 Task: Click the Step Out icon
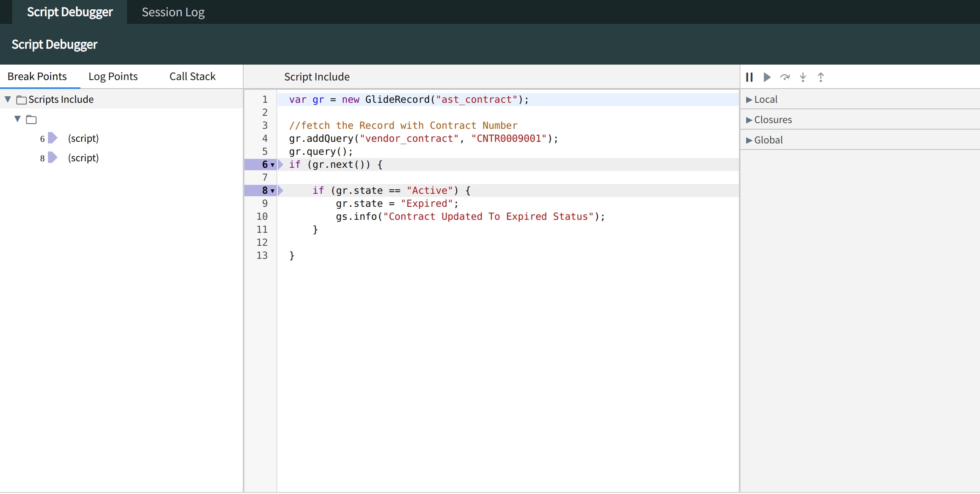click(x=821, y=77)
